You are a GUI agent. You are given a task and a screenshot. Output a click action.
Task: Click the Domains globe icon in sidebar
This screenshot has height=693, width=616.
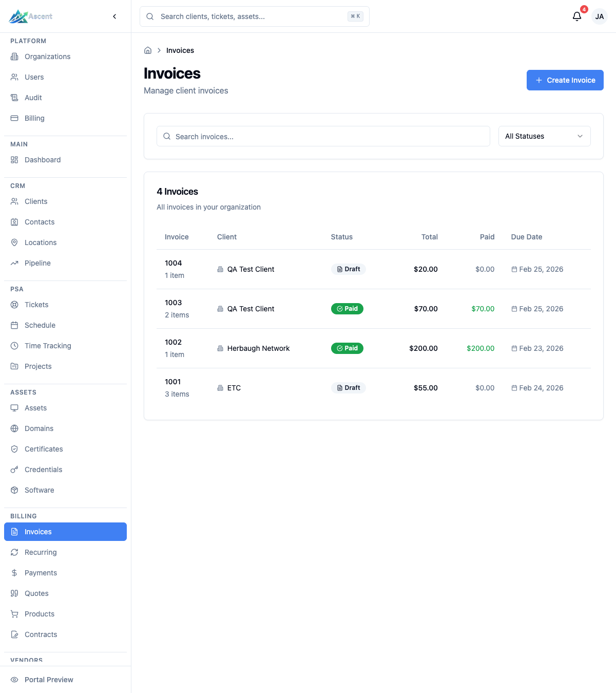(14, 428)
